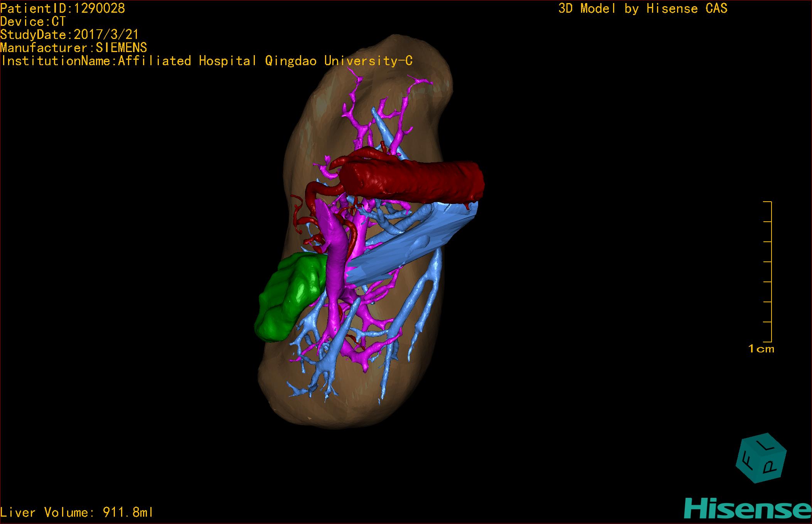Click the Manufacturer:SIEMENS label
Image resolution: width=812 pixels, height=524 pixels.
[74, 47]
